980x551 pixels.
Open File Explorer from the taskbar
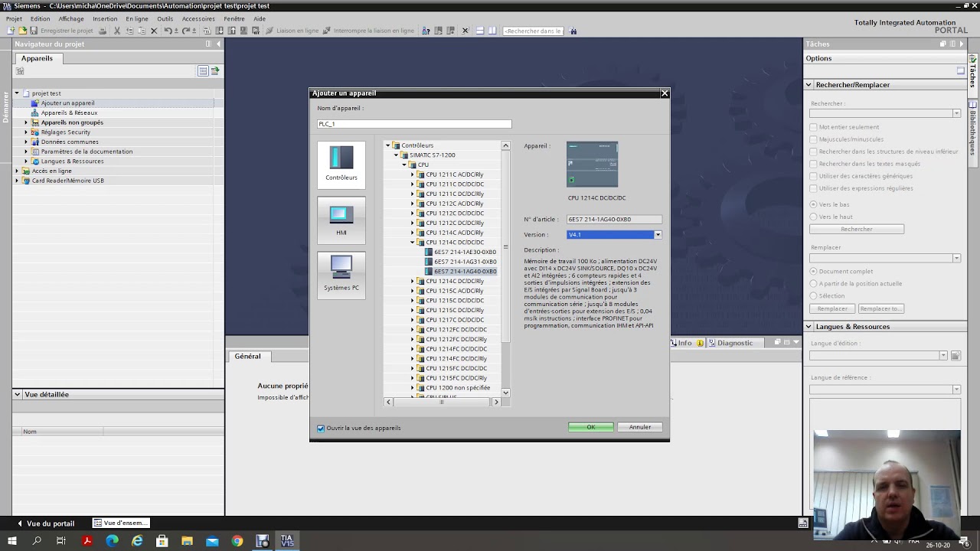(187, 541)
